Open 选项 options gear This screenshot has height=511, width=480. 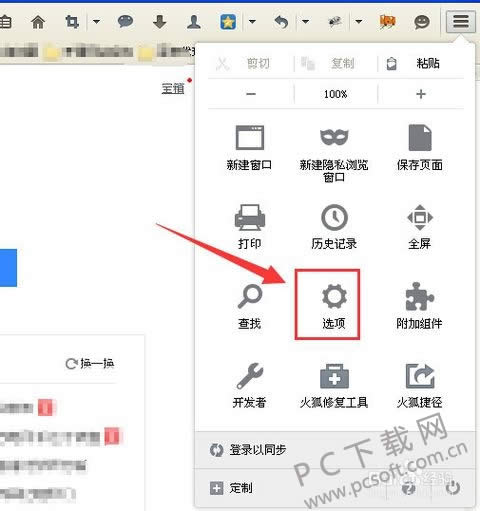click(334, 306)
